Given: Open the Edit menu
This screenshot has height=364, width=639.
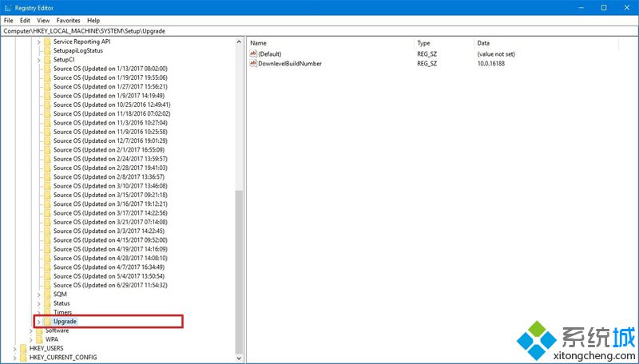Looking at the screenshot, I should (25, 21).
